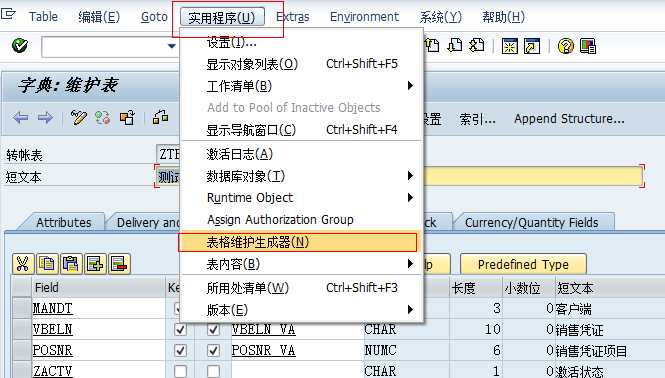
Task: Open the Extras menu
Action: pyautogui.click(x=293, y=17)
